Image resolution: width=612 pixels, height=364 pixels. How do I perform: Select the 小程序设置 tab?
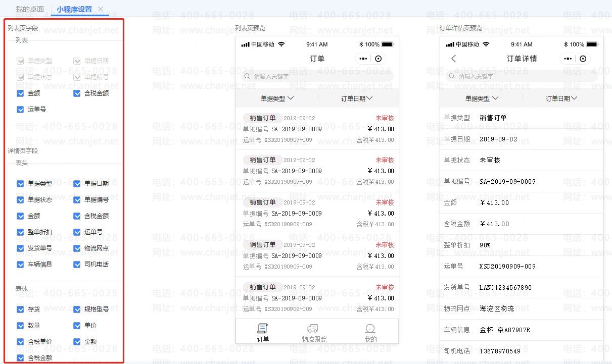[74, 9]
